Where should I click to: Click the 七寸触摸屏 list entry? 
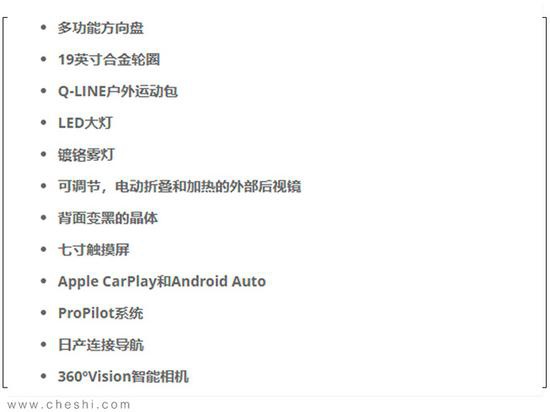coord(94,250)
